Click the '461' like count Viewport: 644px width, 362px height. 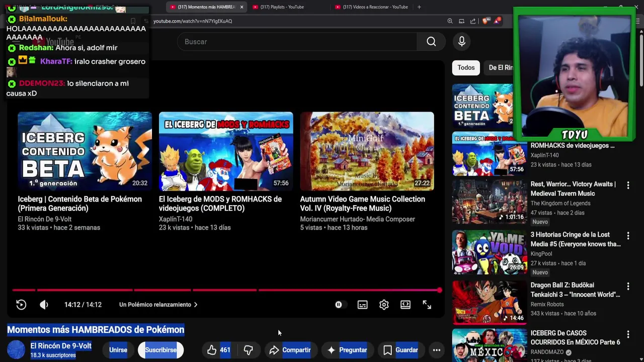click(x=225, y=350)
